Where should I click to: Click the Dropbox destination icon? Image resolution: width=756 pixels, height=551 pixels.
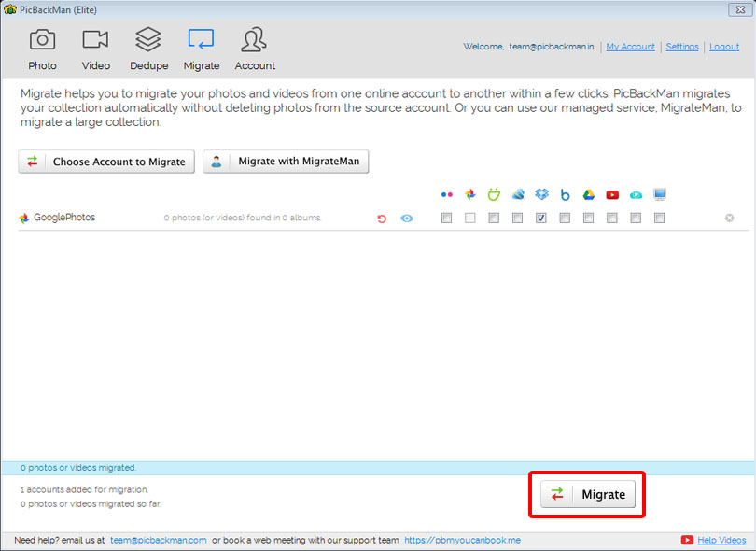pyautogui.click(x=541, y=194)
